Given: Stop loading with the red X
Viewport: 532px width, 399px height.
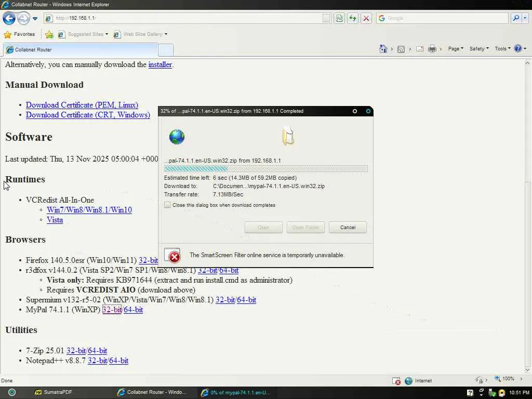Looking at the screenshot, I should click(366, 18).
